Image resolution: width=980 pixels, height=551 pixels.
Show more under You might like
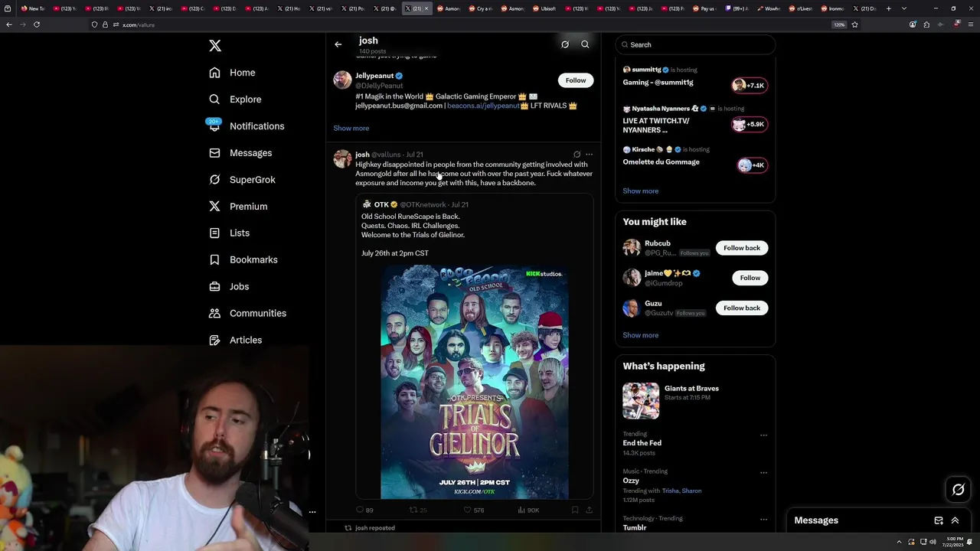point(641,335)
